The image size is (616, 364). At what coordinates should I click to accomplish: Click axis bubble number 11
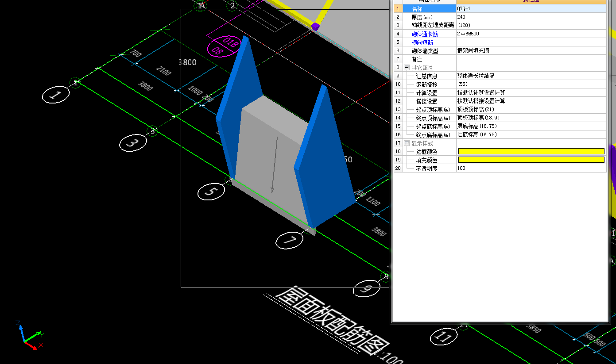point(444,337)
